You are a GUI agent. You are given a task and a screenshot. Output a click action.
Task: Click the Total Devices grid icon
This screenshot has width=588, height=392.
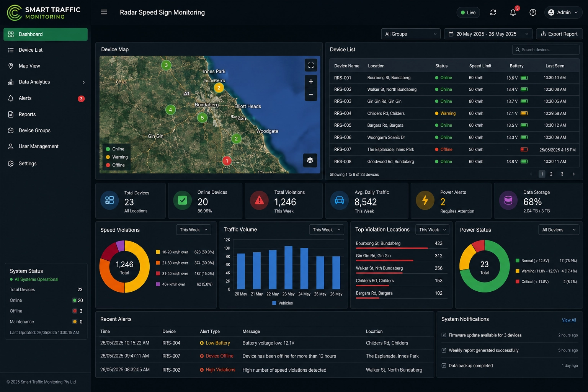pyautogui.click(x=109, y=200)
